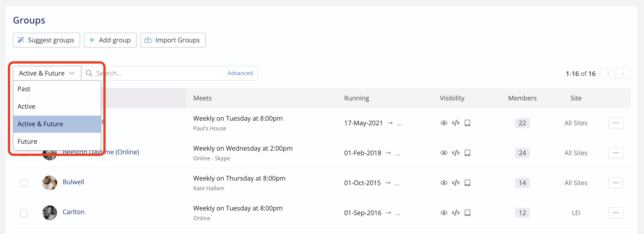Viewport: 644px width, 234px height.
Task: Choose Future in the open dropdown list
Action: click(27, 141)
